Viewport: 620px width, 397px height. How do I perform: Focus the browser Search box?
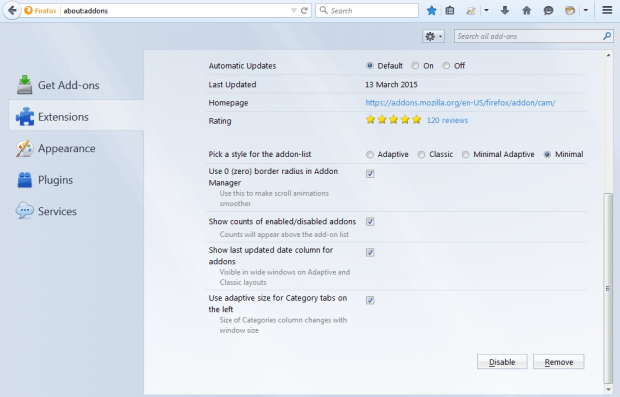click(x=367, y=11)
